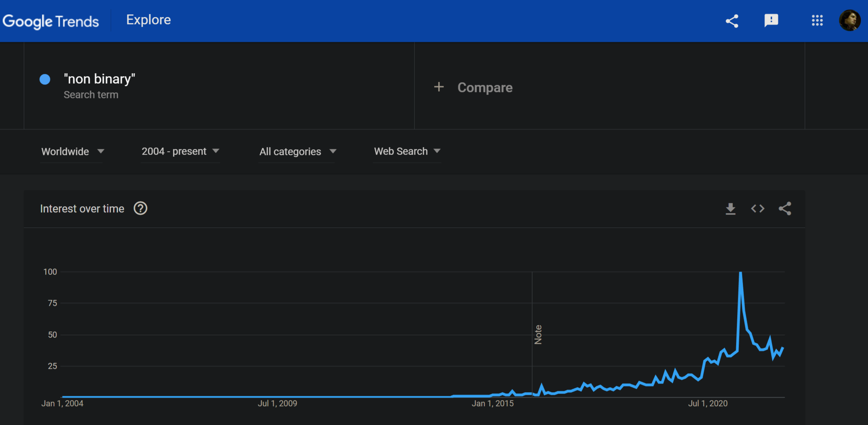Click the peak of the trend line

point(741,273)
